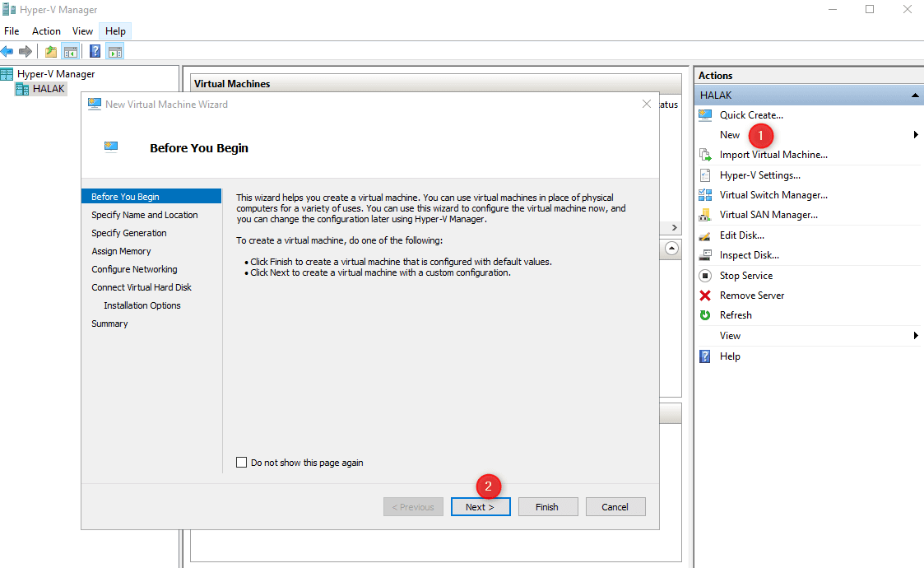924x568 pixels.
Task: Click the green Refresh icon
Action: click(x=705, y=315)
